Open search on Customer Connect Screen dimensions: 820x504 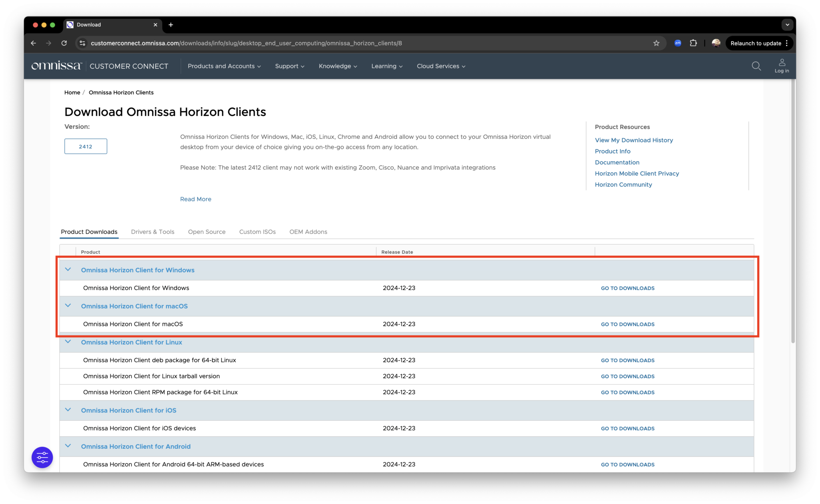pos(756,66)
